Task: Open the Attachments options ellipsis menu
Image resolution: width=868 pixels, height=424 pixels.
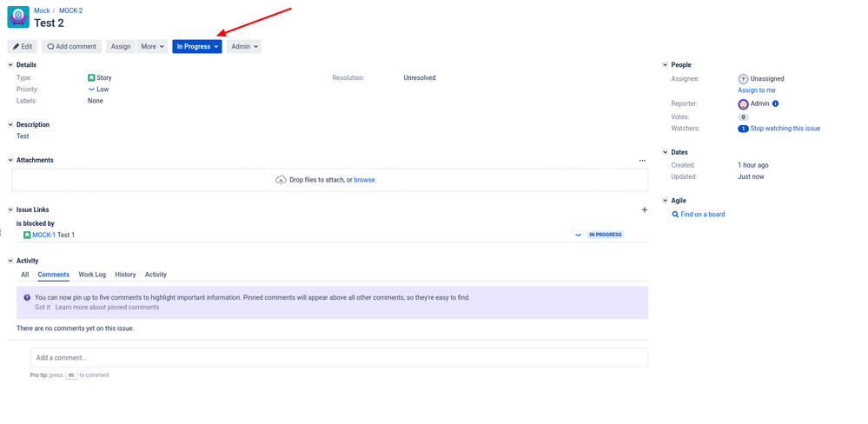Action: click(x=642, y=161)
